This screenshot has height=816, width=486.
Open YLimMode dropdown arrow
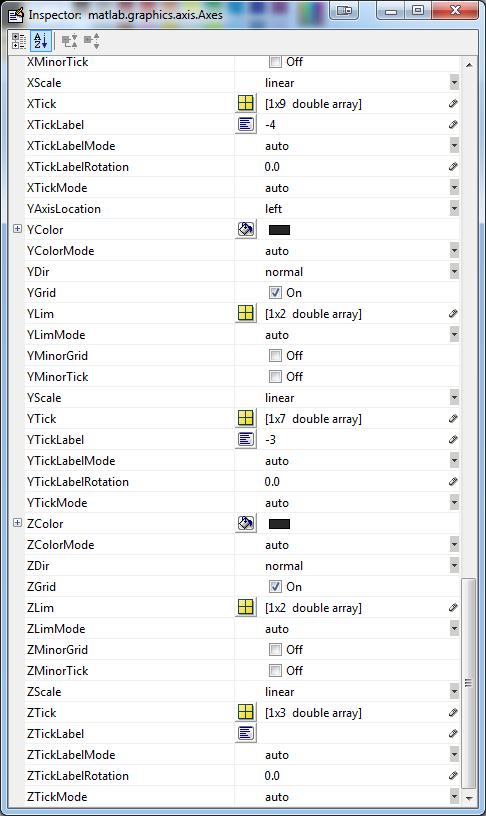(454, 335)
